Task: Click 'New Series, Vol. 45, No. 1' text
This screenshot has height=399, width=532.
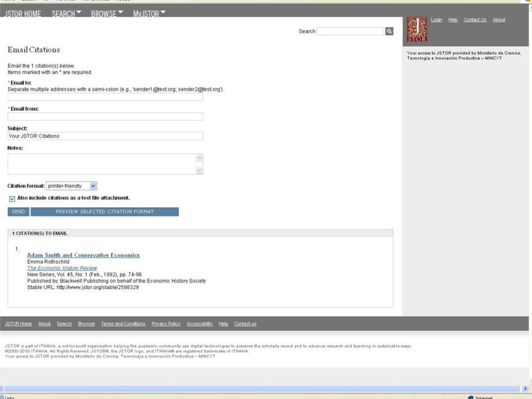Action: click(57, 274)
